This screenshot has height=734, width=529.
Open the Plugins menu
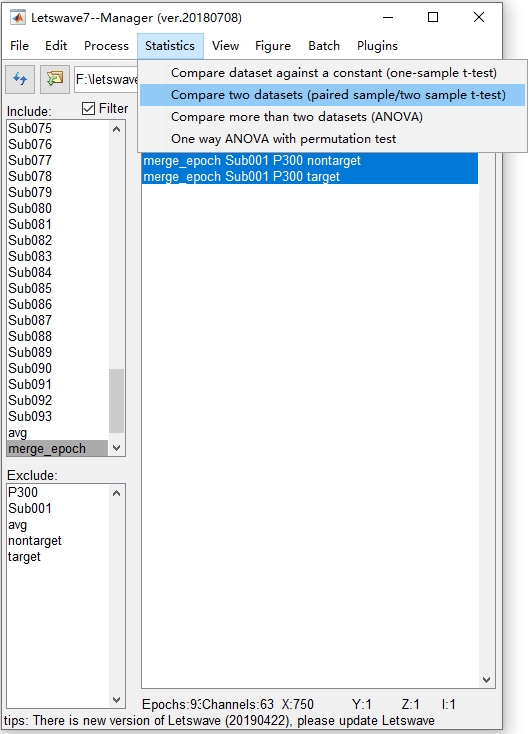377,46
